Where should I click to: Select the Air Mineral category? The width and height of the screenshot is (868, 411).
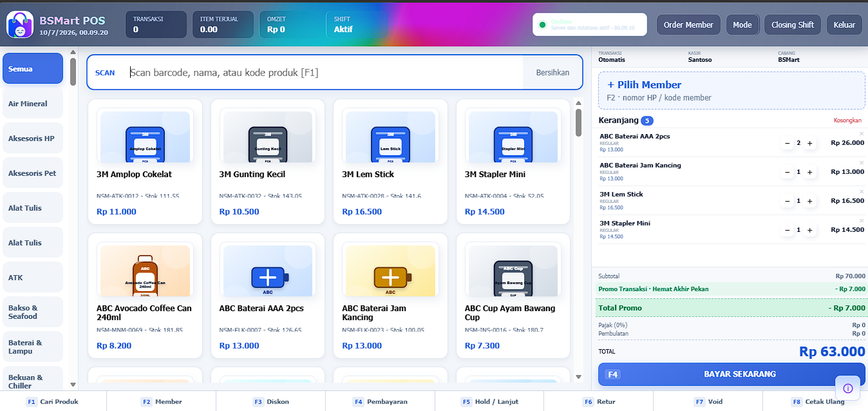point(33,103)
